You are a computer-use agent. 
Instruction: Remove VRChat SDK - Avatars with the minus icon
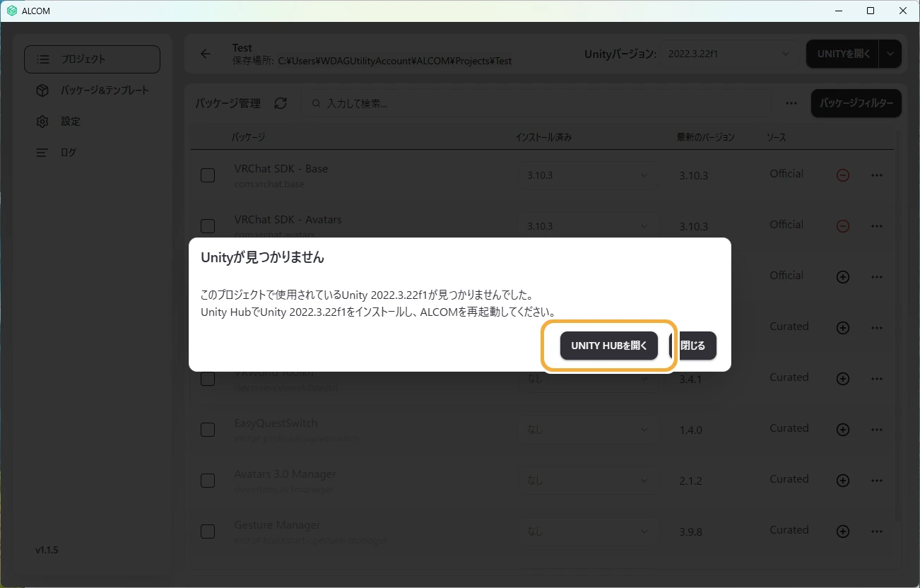tap(842, 226)
